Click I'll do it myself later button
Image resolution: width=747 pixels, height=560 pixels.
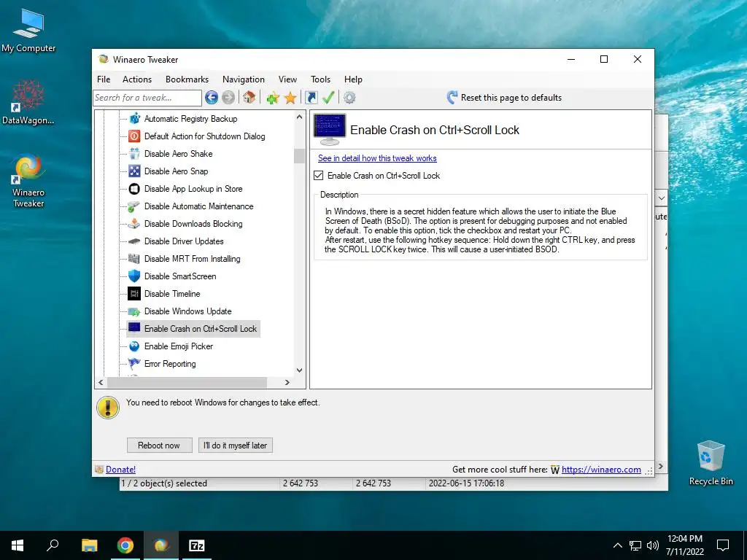pos(236,446)
